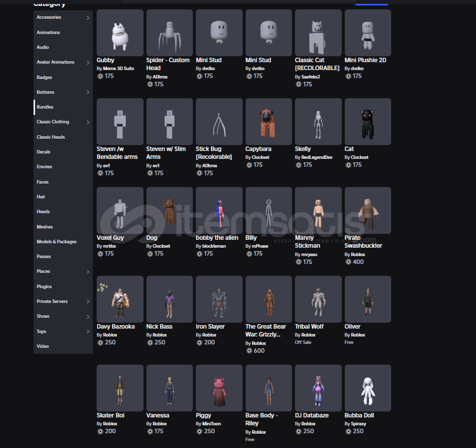Expand the Avatar Animations chevron

point(88,63)
